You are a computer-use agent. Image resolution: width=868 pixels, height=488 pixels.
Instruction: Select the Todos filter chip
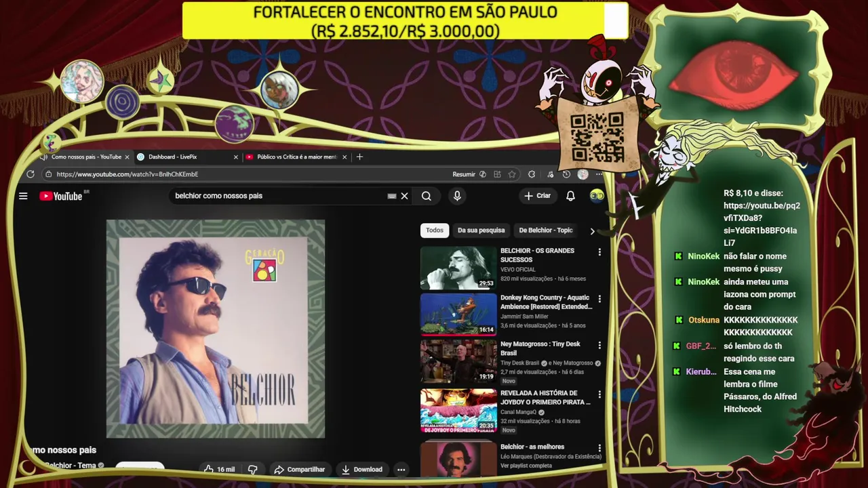pyautogui.click(x=435, y=230)
